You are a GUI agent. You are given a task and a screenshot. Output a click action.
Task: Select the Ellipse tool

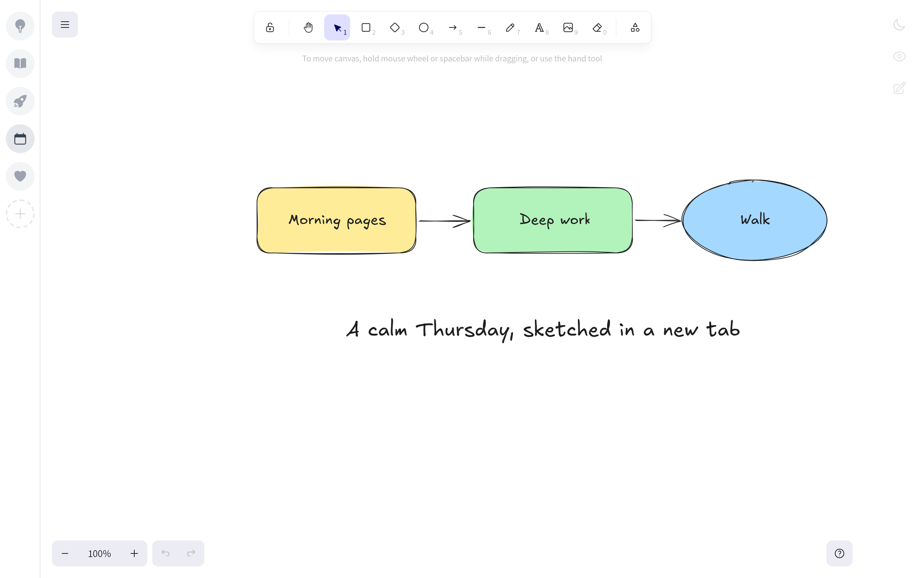(424, 27)
